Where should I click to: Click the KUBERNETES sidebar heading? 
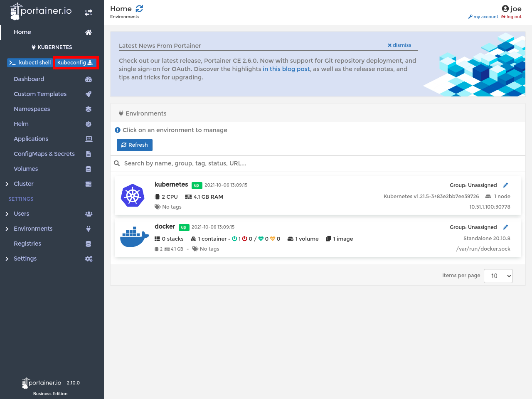[52, 47]
